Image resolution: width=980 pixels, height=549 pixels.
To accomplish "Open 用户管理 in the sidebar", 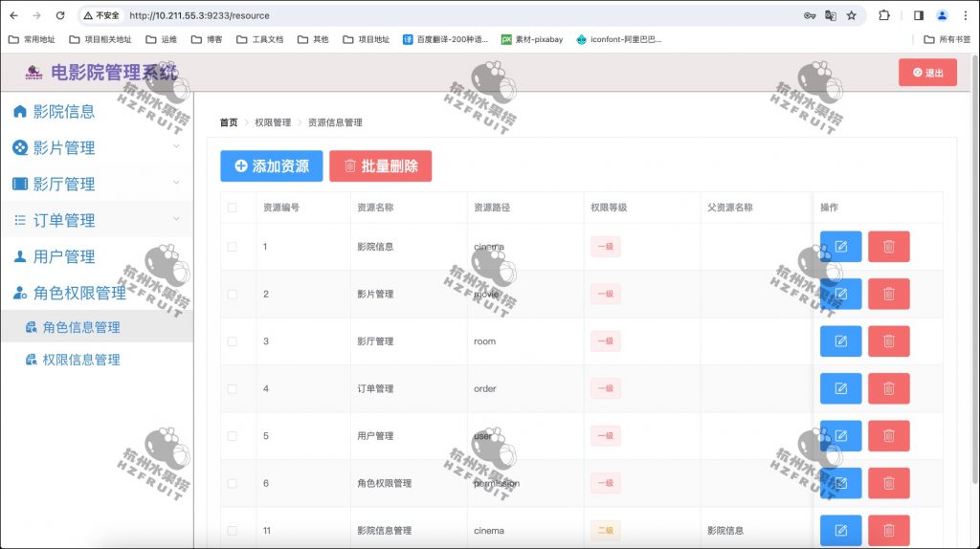I will coord(97,256).
